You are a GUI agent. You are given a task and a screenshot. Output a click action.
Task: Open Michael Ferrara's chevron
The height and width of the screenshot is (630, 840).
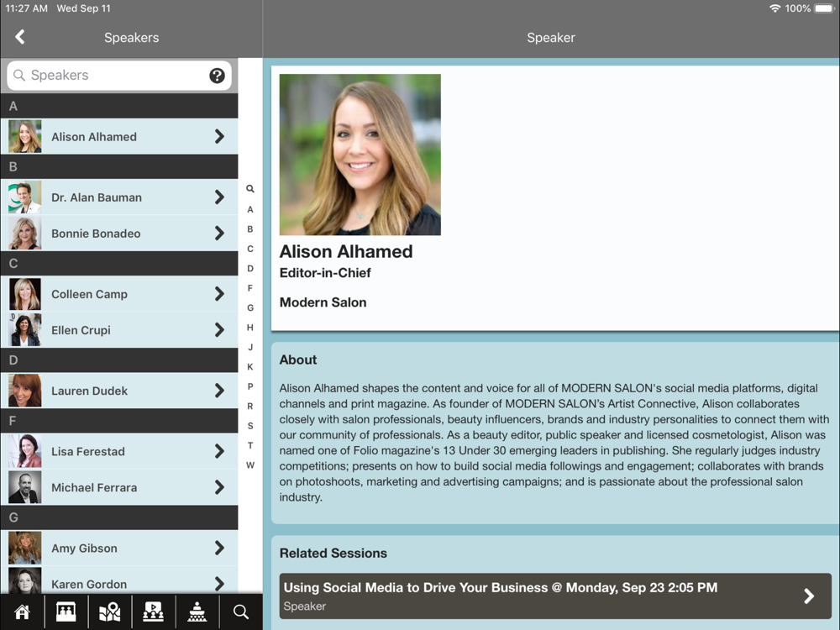tap(219, 487)
